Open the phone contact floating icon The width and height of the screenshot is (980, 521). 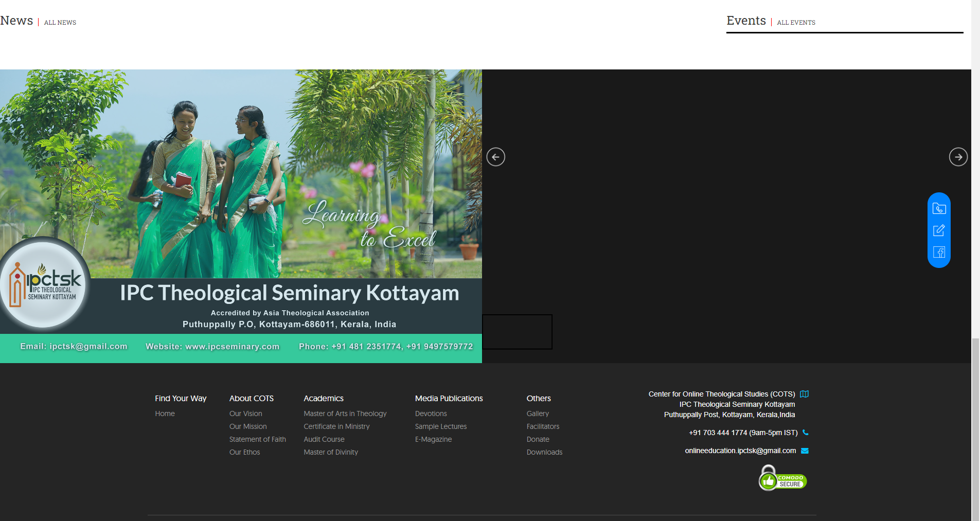pos(939,208)
